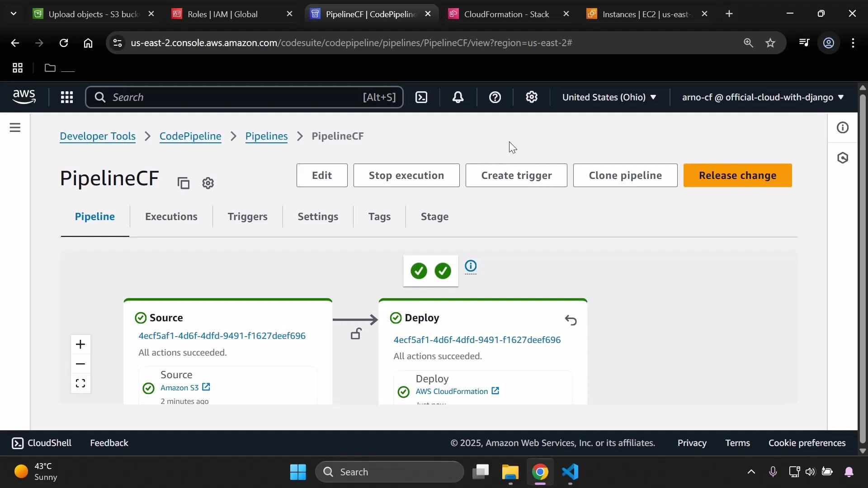Enter fullscreen view of the pipeline diagram
This screenshot has height=488, width=868.
click(80, 383)
